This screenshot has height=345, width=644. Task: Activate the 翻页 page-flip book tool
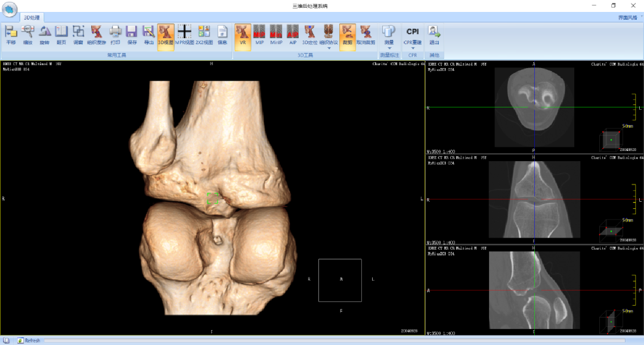coord(61,35)
